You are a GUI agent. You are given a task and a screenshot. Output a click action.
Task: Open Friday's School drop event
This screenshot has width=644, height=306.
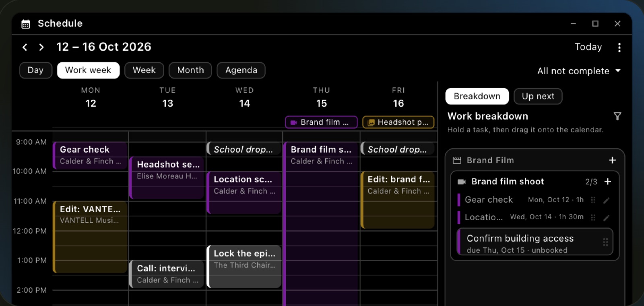click(x=398, y=149)
